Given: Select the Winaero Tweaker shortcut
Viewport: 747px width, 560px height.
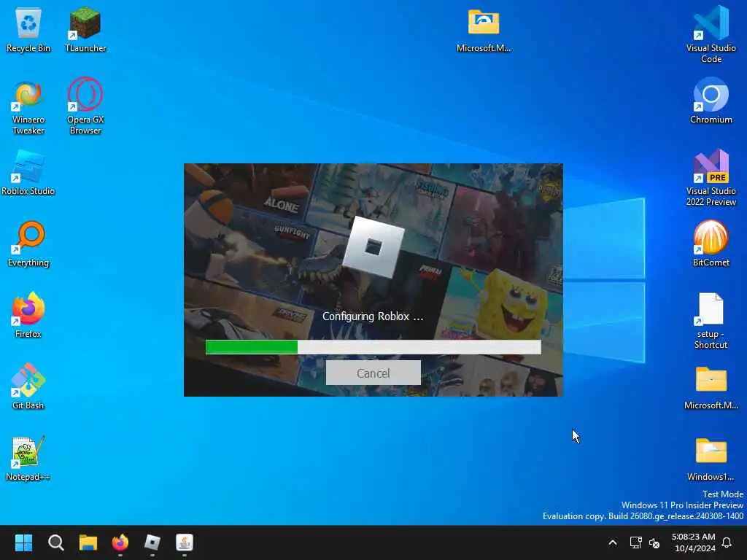Looking at the screenshot, I should [28, 106].
